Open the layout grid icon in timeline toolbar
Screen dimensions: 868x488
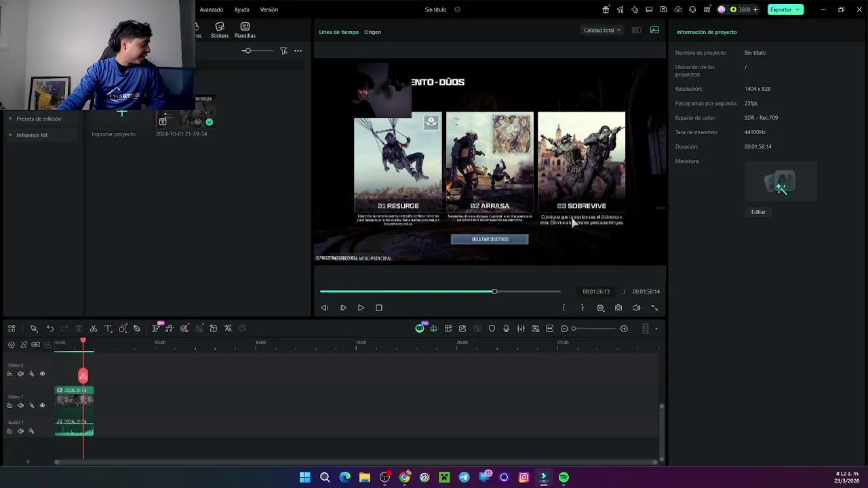pos(12,329)
